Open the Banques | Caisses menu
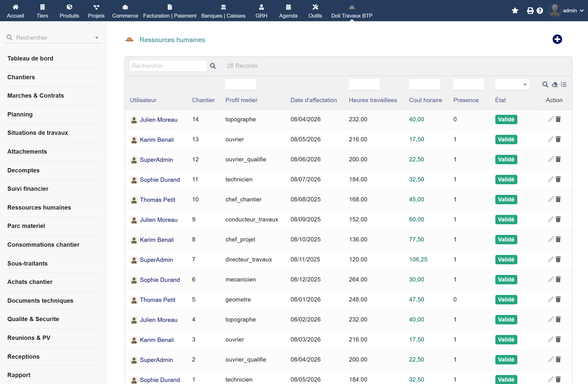This screenshot has height=384, width=588. click(x=223, y=11)
